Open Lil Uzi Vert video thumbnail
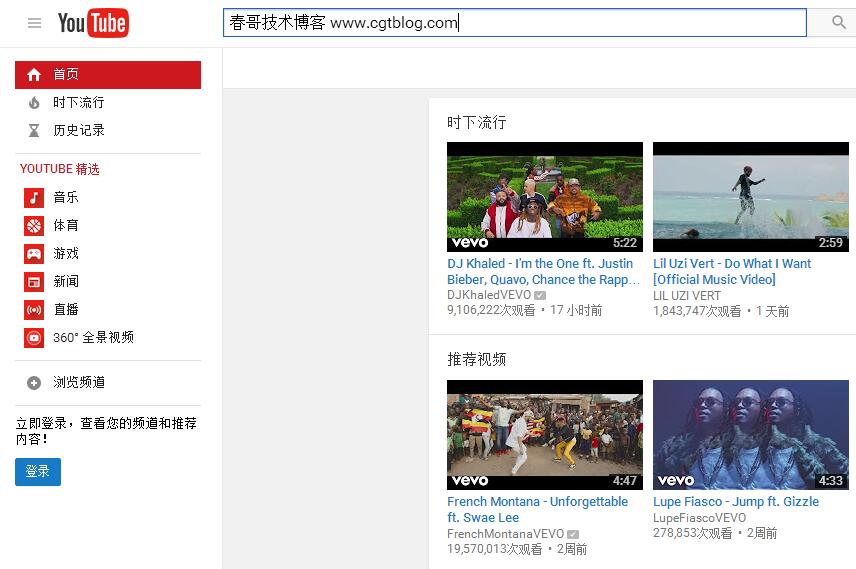Screen dimensions: 856x569 [x=751, y=197]
